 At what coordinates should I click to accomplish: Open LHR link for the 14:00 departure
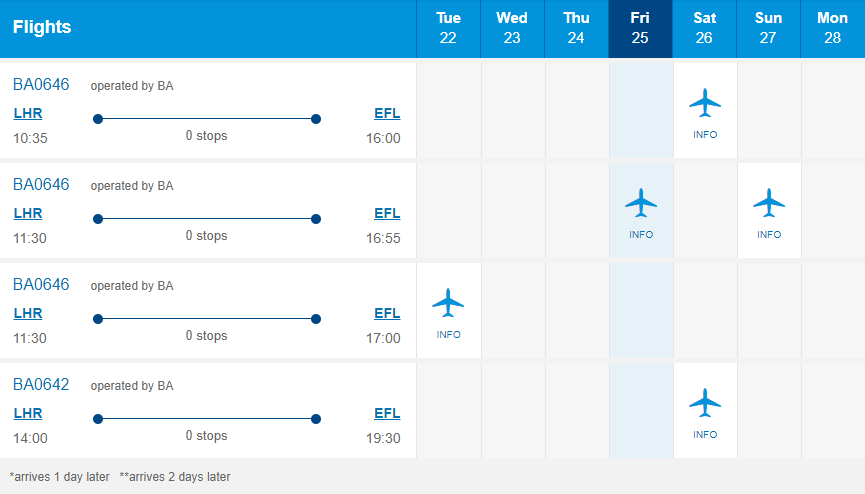point(28,413)
